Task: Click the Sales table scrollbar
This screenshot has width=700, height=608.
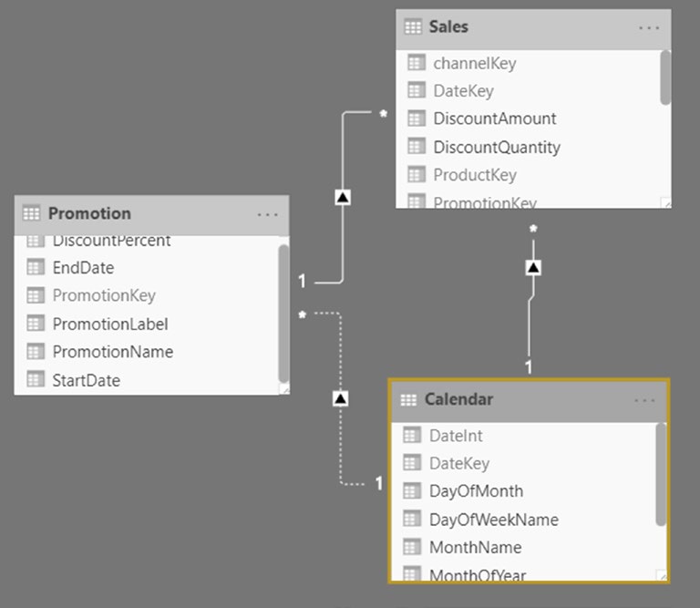Action: coord(665,77)
